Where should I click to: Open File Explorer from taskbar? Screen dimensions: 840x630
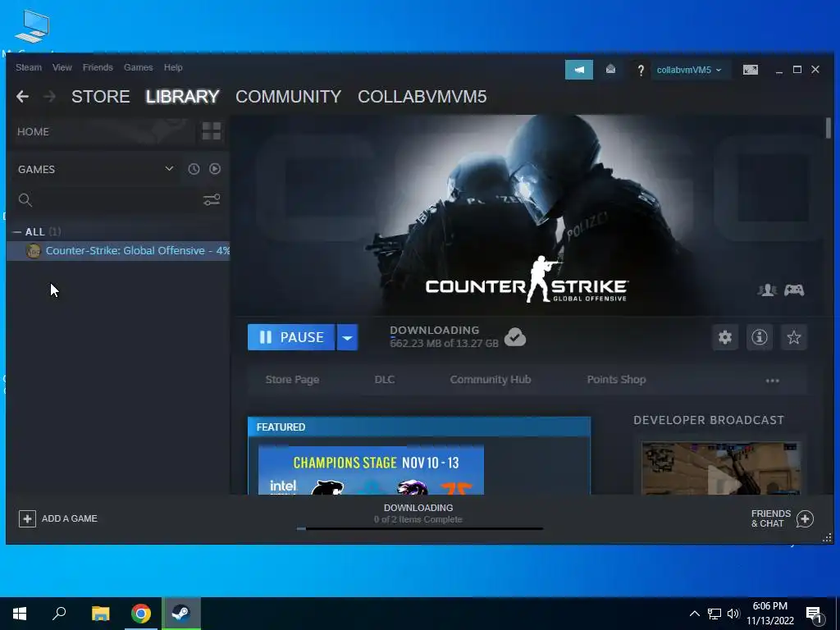click(x=100, y=614)
